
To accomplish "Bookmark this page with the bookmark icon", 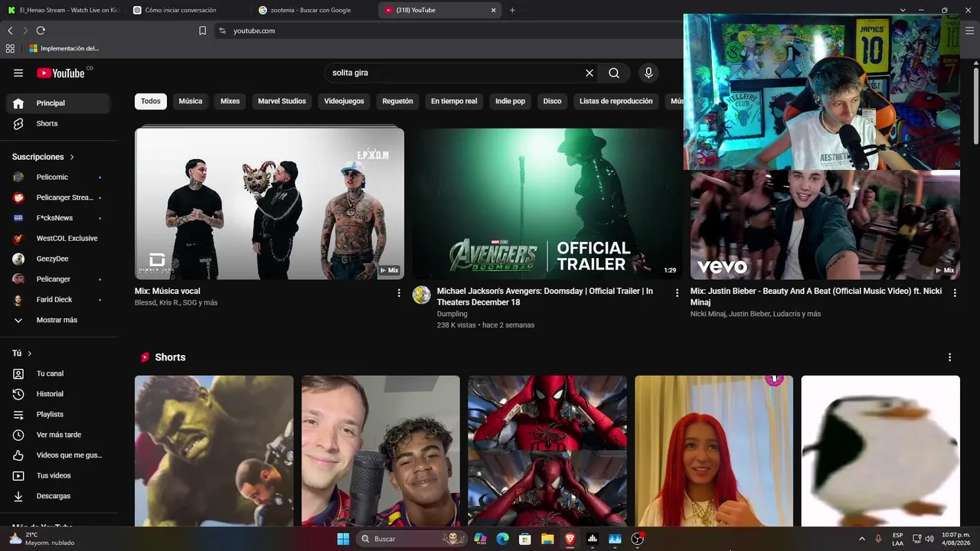I will click(x=202, y=31).
